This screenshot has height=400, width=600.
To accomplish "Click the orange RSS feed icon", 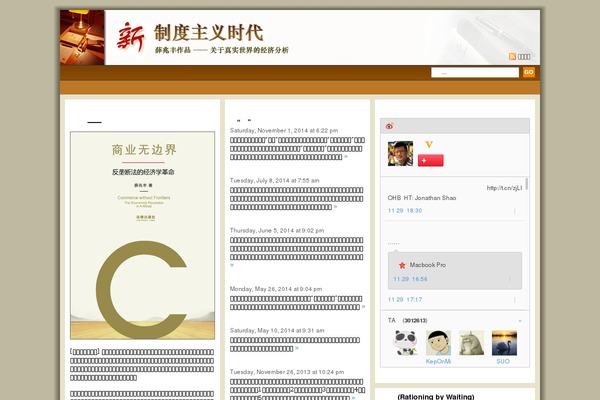I will click(512, 57).
